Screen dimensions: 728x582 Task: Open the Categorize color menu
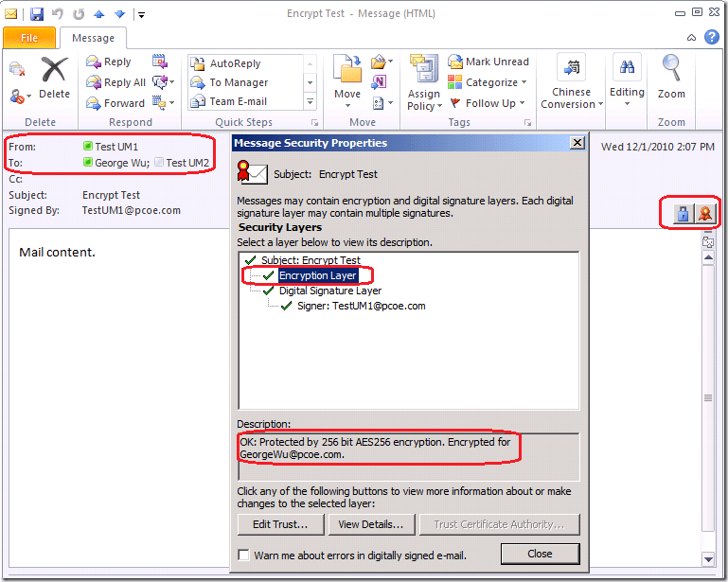[487, 82]
